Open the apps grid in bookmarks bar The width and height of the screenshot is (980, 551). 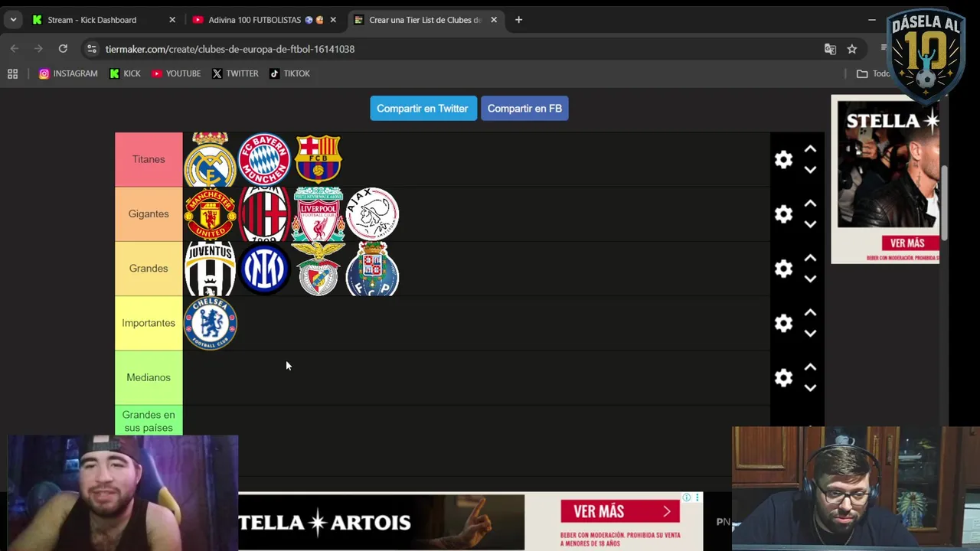click(x=12, y=73)
